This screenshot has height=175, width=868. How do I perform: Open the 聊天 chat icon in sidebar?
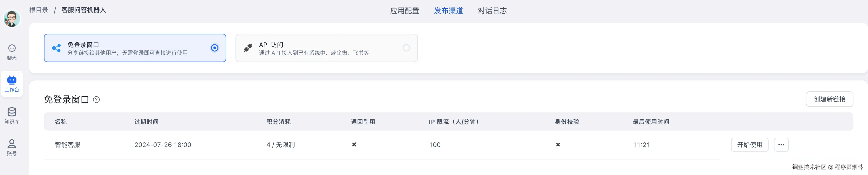tap(12, 49)
